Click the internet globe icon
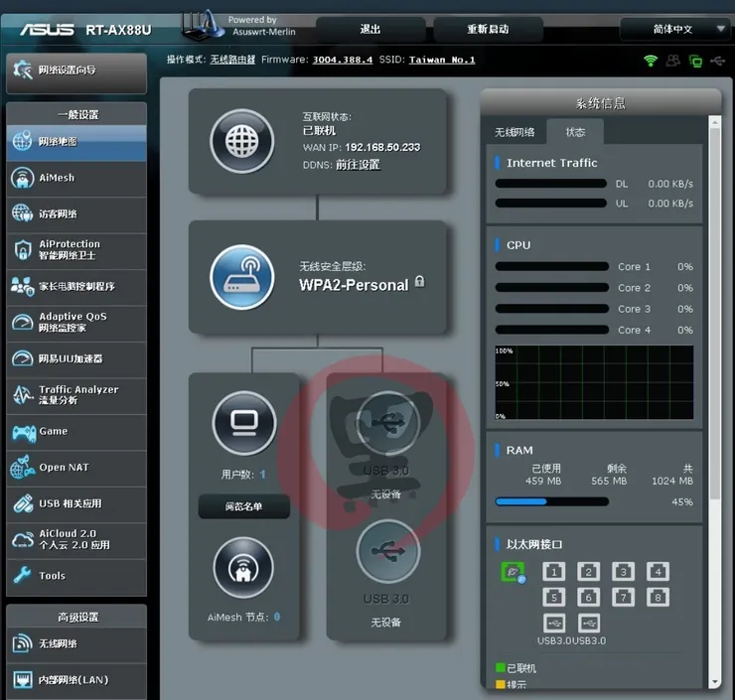The width and height of the screenshot is (735, 700). tap(242, 141)
